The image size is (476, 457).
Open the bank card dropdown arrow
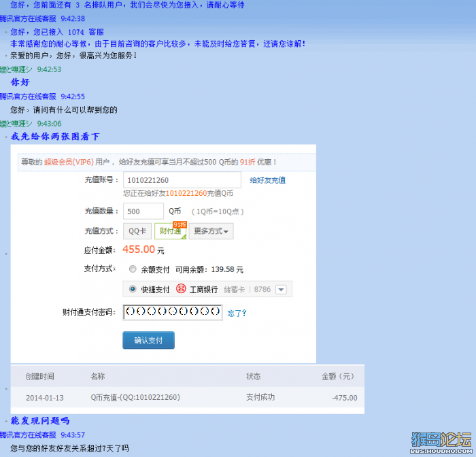(281, 290)
